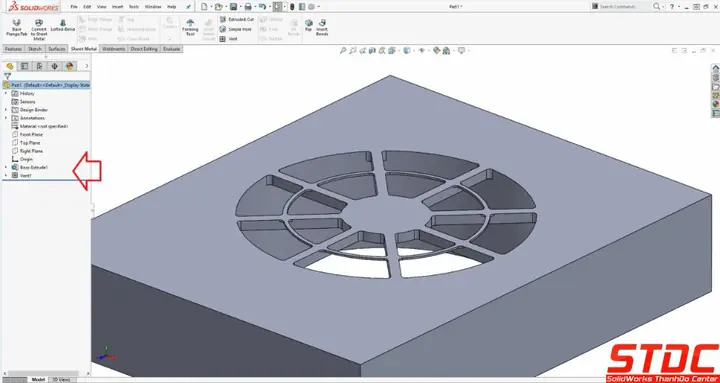Expand the Boss-Extrude1 feature
The width and height of the screenshot is (720, 383).
tap(6, 167)
